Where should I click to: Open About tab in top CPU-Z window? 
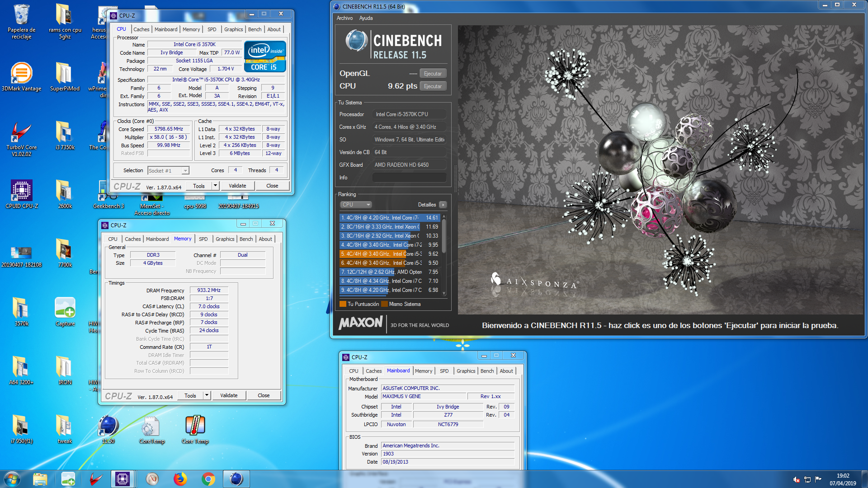[x=274, y=29]
